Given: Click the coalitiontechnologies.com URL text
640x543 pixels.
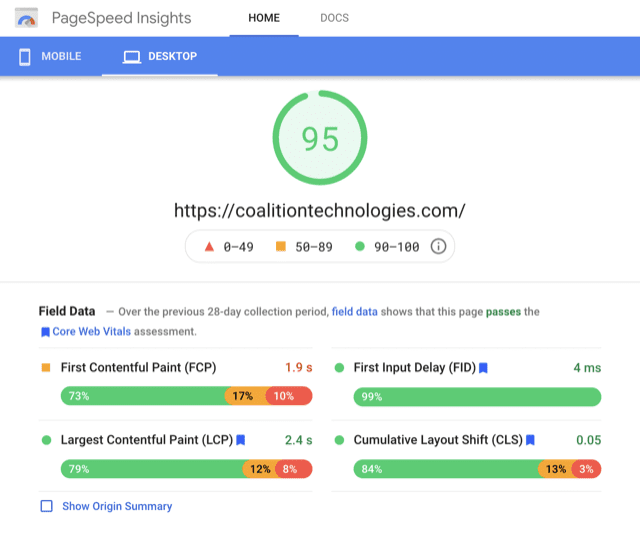Looking at the screenshot, I should (x=320, y=211).
